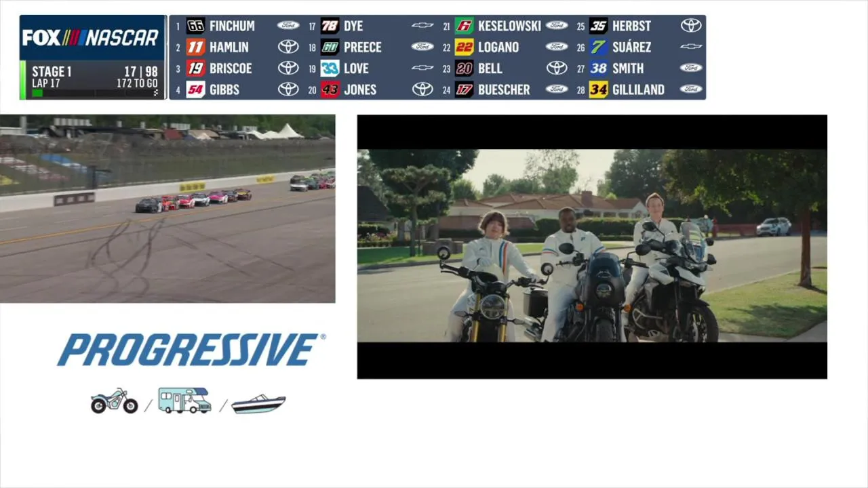Select driver name PREECE
The width and height of the screenshot is (868, 488).
coord(363,47)
